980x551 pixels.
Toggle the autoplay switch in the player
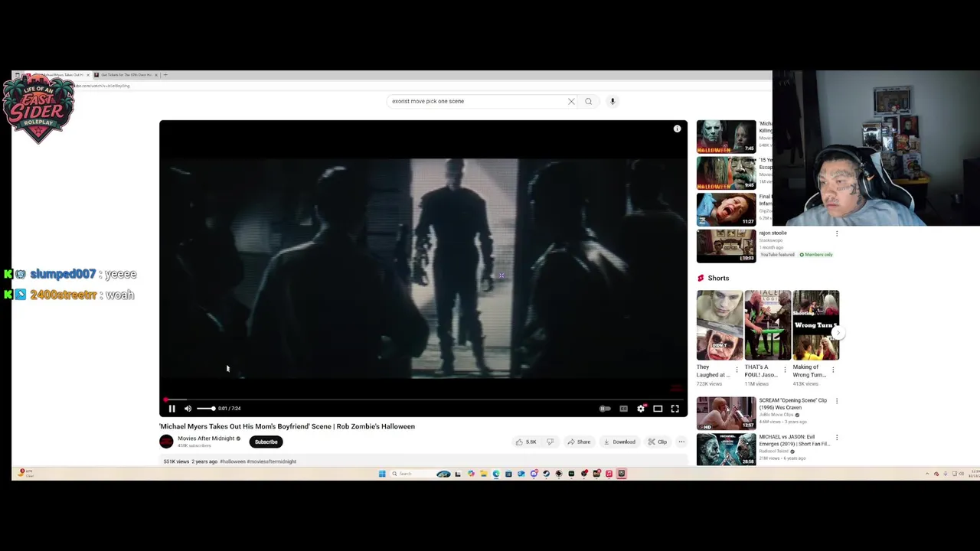[605, 409]
